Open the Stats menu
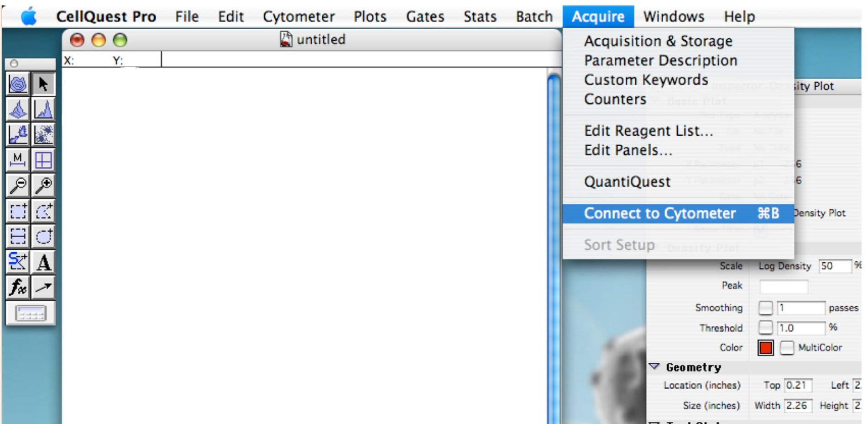 coord(480,16)
